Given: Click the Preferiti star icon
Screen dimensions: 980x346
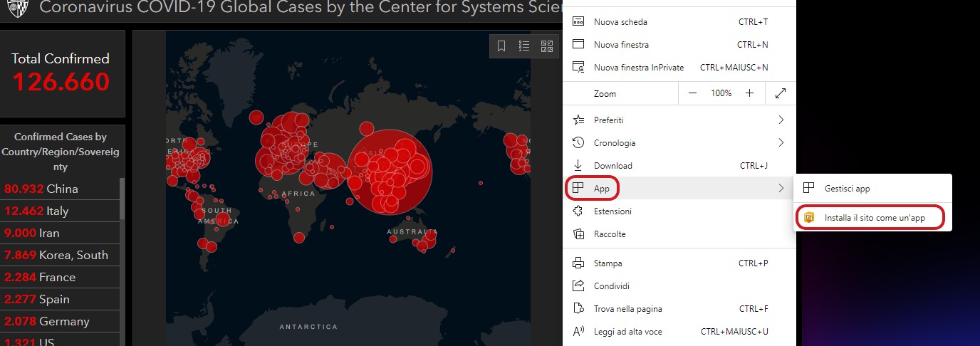Looking at the screenshot, I should 579,120.
